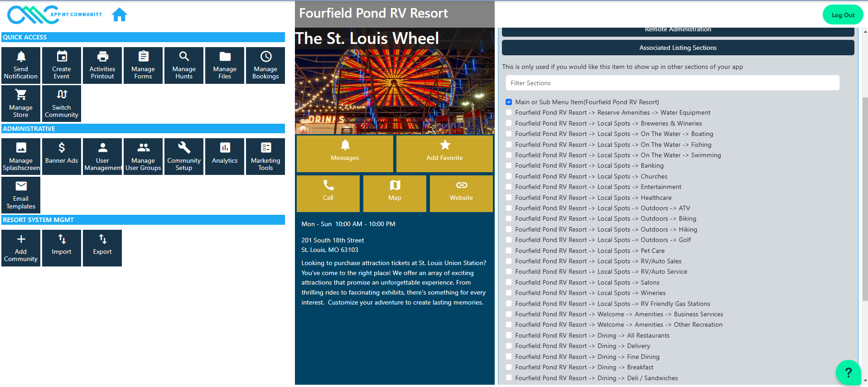
Task: Click address 201 South 18th Street
Action: coord(333,240)
